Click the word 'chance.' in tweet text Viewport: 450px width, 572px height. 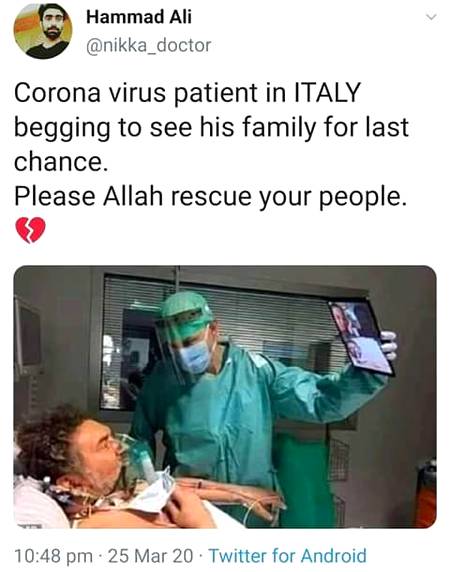pyautogui.click(x=61, y=161)
